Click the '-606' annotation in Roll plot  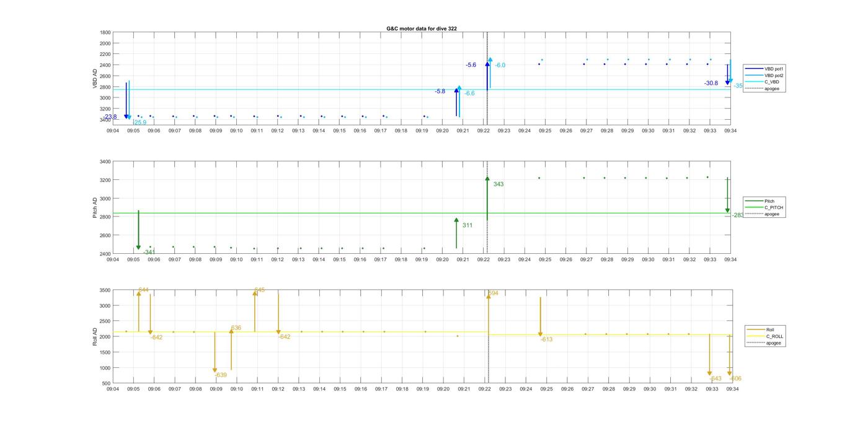pos(735,378)
